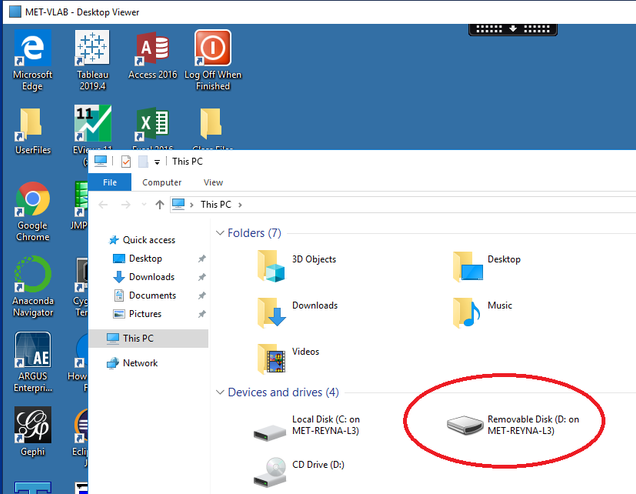The height and width of the screenshot is (494, 636).
Task: Collapse the Devices and drives section
Action: pos(219,392)
